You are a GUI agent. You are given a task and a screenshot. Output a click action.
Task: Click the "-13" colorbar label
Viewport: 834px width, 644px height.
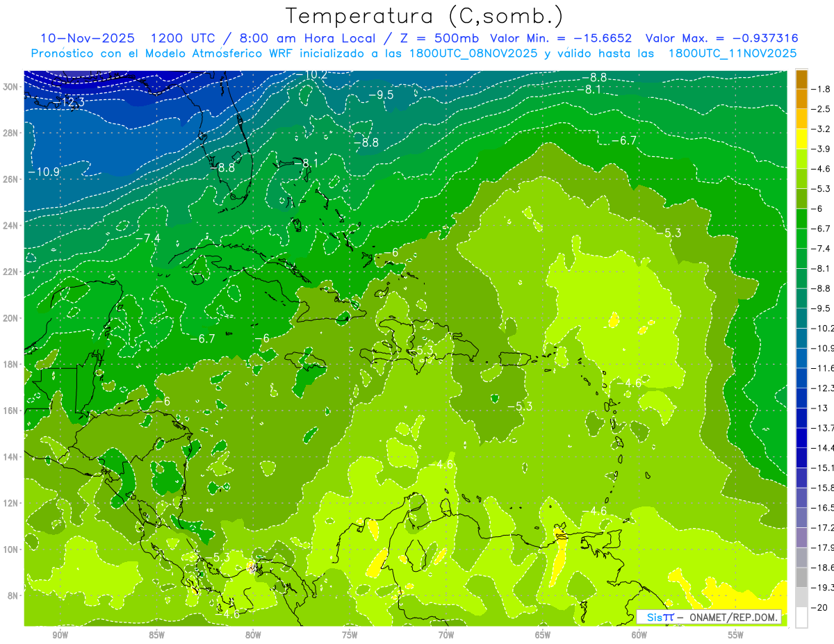(819, 408)
